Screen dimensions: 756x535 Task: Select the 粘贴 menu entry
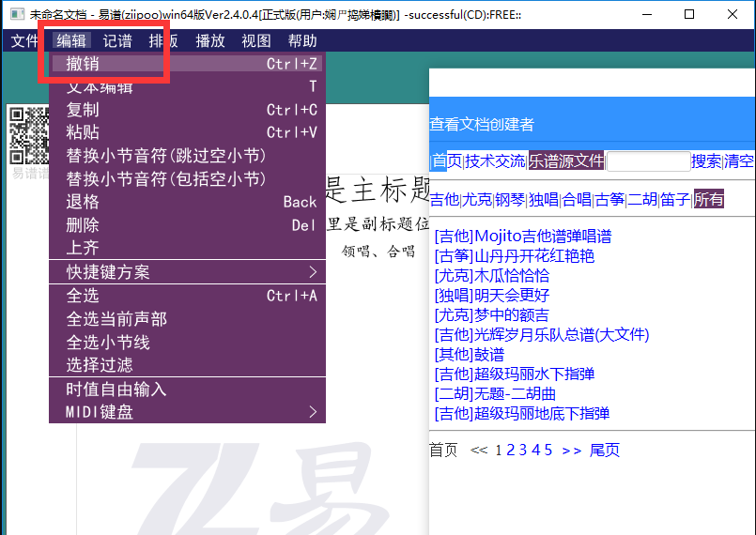[x=187, y=132]
